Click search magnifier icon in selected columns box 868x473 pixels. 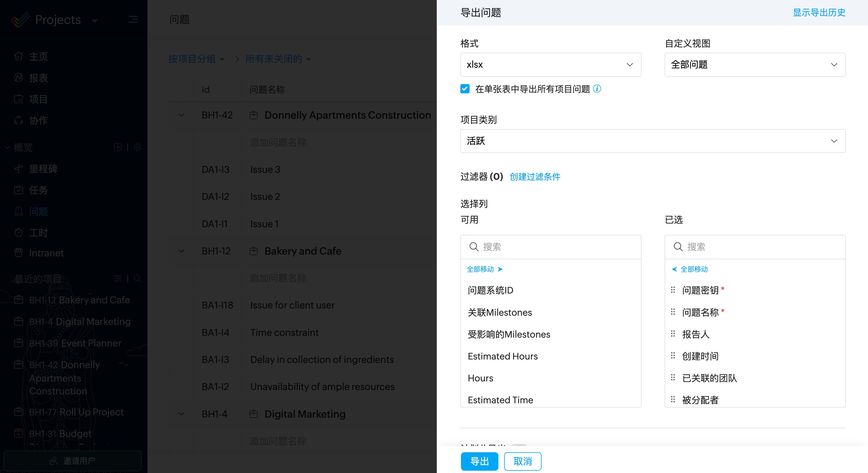point(678,247)
